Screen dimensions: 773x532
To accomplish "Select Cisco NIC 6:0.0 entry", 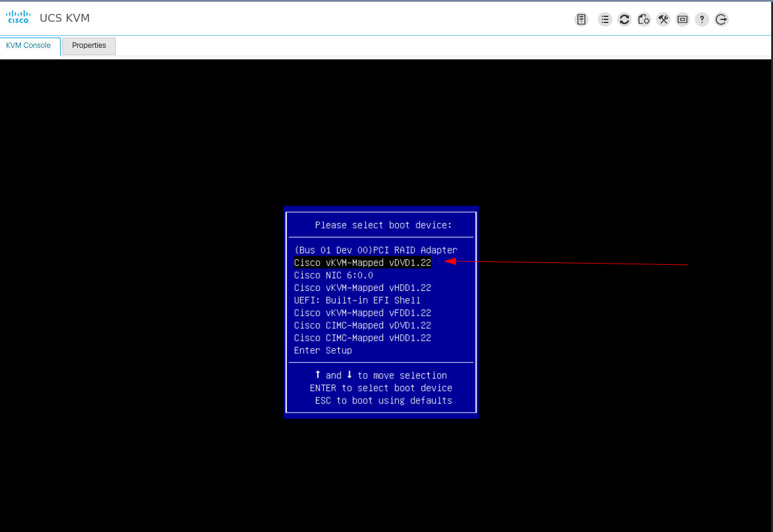I will pos(333,275).
